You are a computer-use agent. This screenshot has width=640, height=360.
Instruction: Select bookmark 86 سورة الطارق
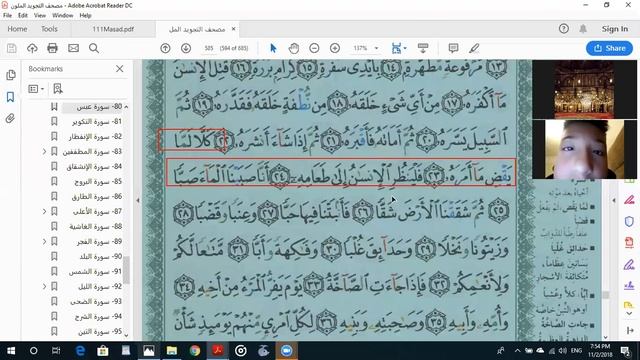pyautogui.click(x=97, y=197)
